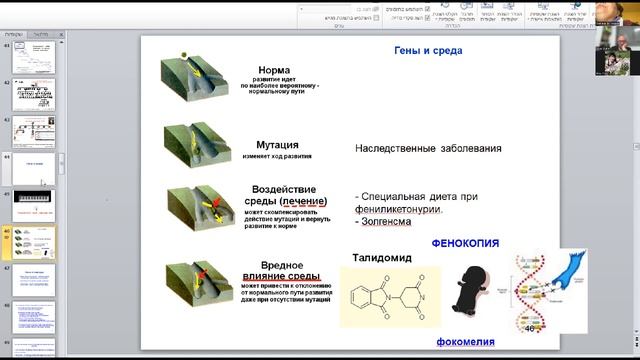
Task: Select the landscape image next to 'Вредное влияние среды'
Action: click(199, 283)
